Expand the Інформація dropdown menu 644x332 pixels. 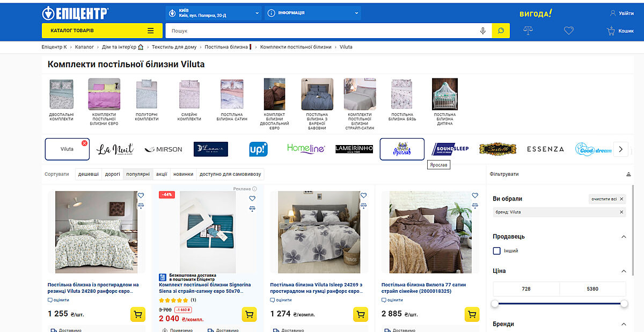tap(312, 13)
